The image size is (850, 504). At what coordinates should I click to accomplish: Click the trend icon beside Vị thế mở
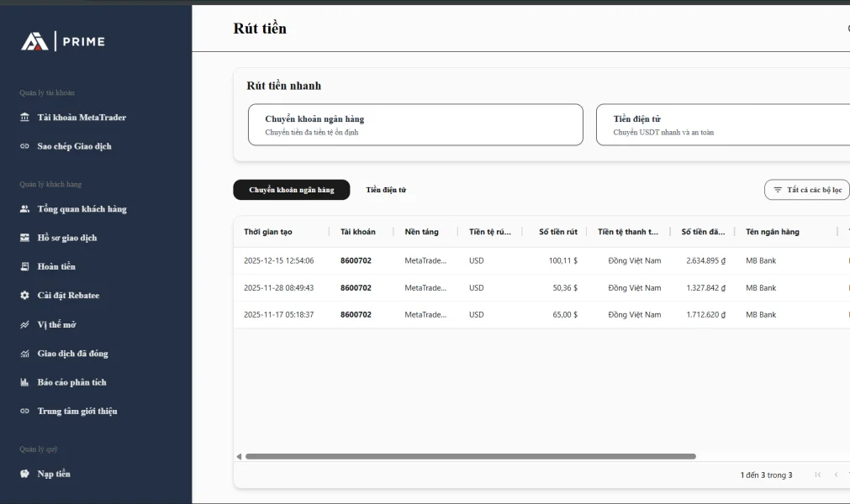pyautogui.click(x=24, y=324)
